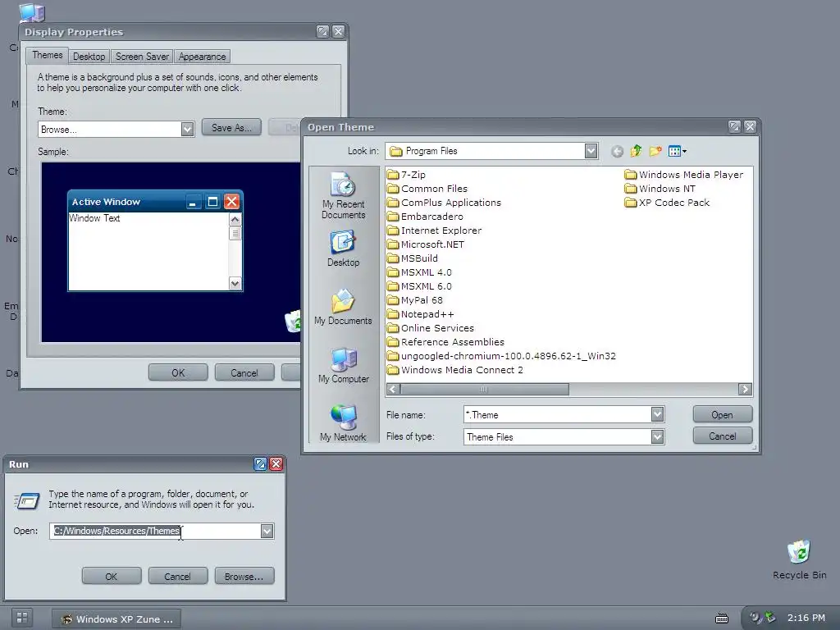Expand the Look in dropdown
This screenshot has height=630, width=840.
tap(591, 151)
